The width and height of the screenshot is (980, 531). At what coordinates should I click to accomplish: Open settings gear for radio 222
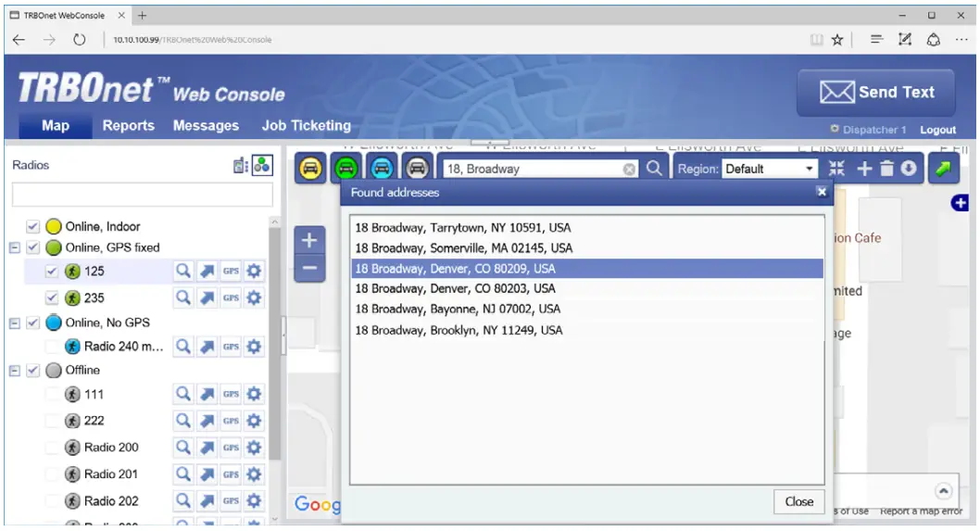tap(254, 421)
